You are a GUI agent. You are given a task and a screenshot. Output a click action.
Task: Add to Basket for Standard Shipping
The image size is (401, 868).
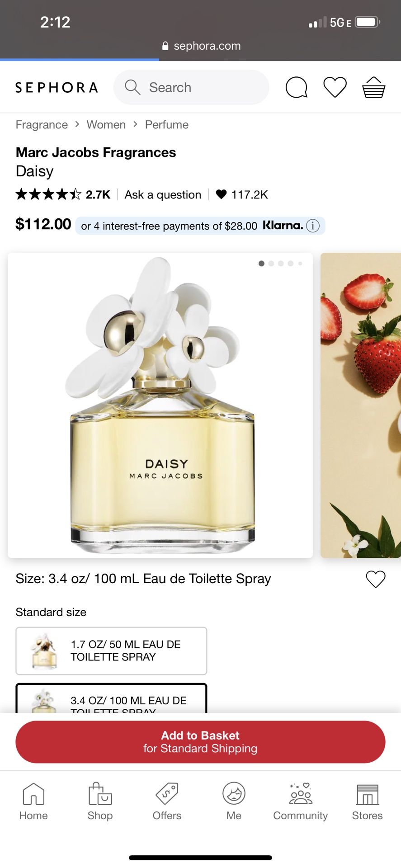tap(200, 742)
